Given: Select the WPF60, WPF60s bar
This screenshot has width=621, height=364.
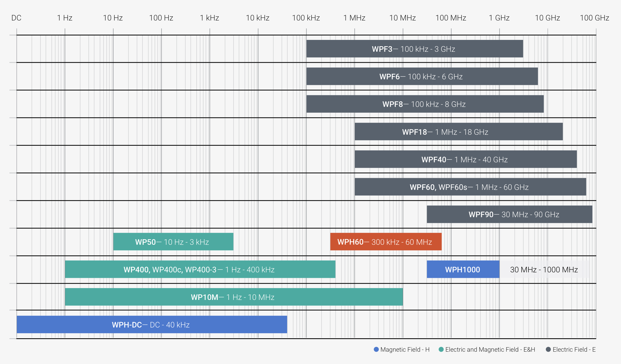Looking at the screenshot, I should point(470,187).
